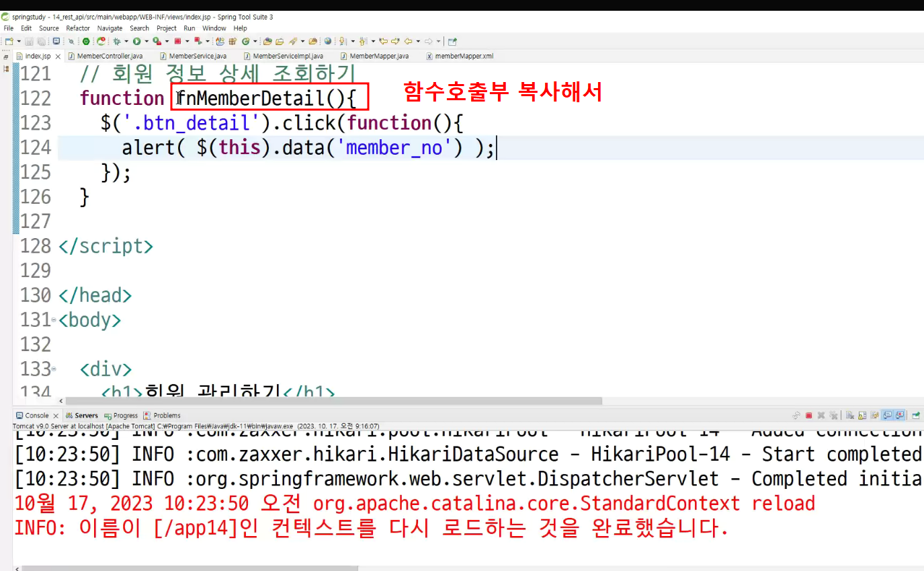Click the Word Wrap icon in console toolbar
The image size is (924, 571).
pyautogui.click(x=874, y=416)
